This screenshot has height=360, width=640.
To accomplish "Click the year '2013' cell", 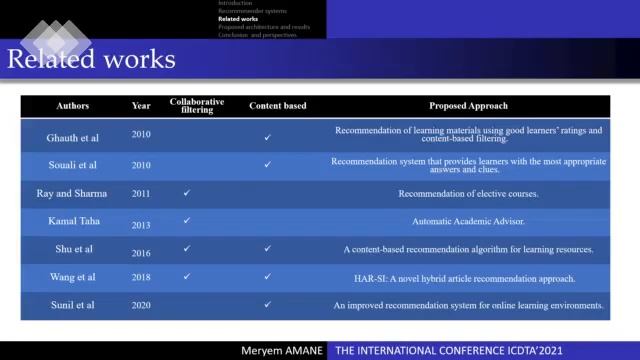I will pos(141,225).
